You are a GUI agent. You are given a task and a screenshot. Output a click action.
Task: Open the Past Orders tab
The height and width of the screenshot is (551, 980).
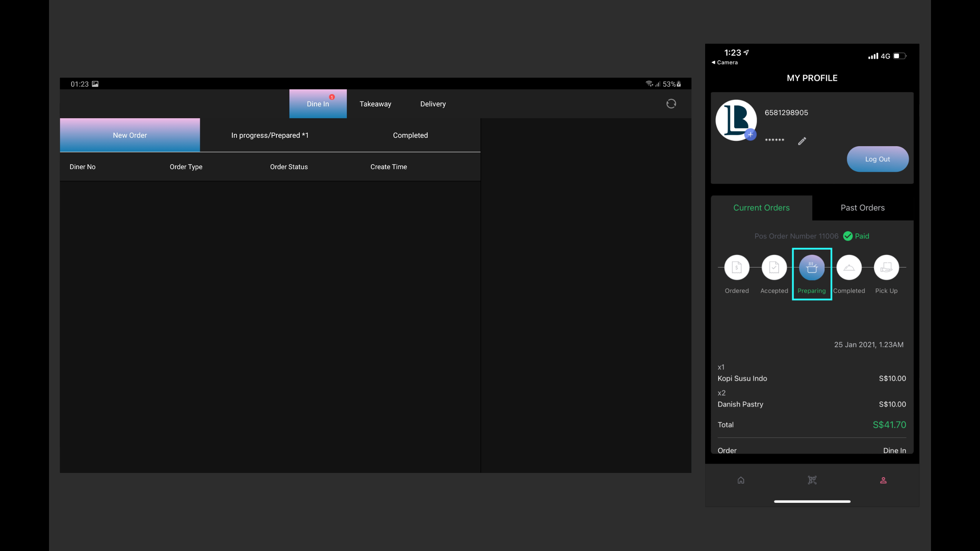862,208
